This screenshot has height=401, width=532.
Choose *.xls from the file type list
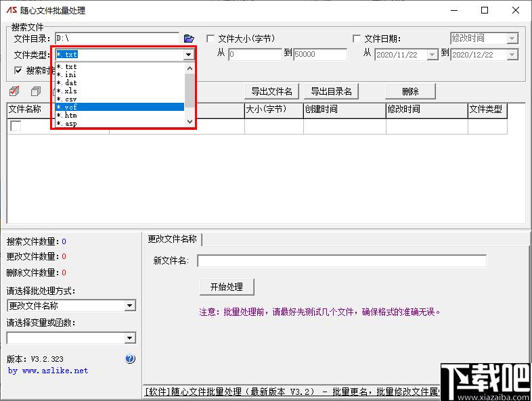120,91
